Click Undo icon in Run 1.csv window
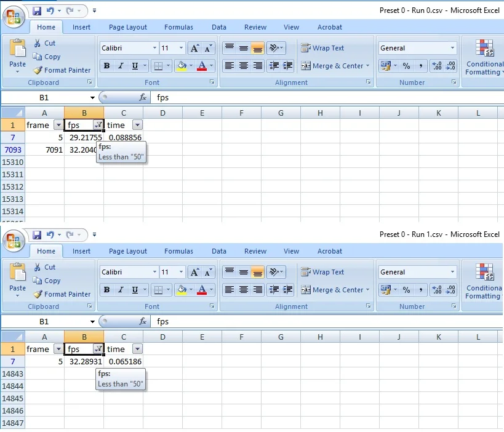Viewport: 504px width, 432px height. (x=50, y=235)
